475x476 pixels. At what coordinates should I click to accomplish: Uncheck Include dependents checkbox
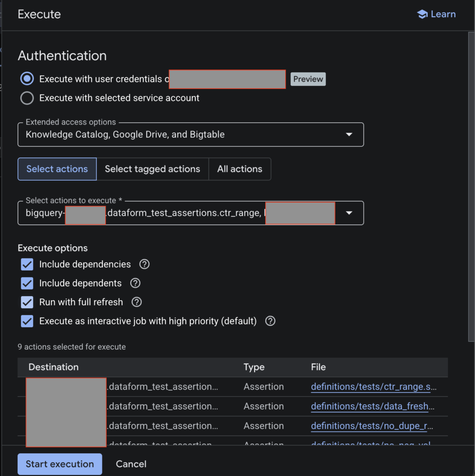[27, 283]
